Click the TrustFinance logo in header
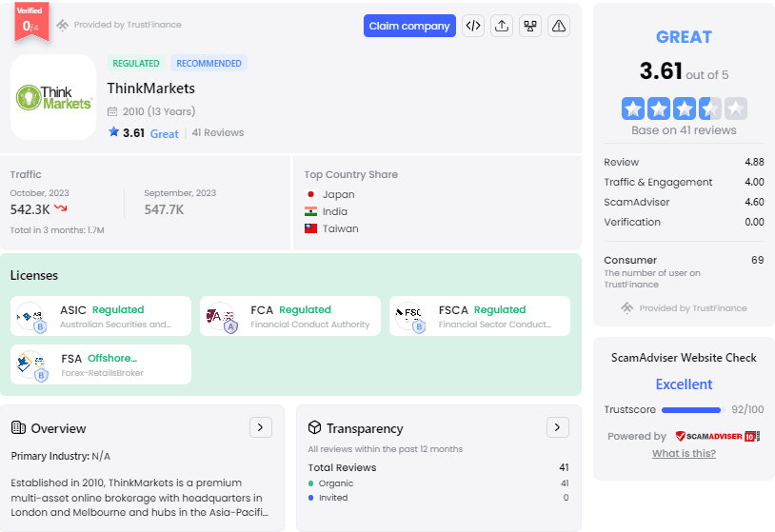The width and height of the screenshot is (775, 532). (x=62, y=25)
